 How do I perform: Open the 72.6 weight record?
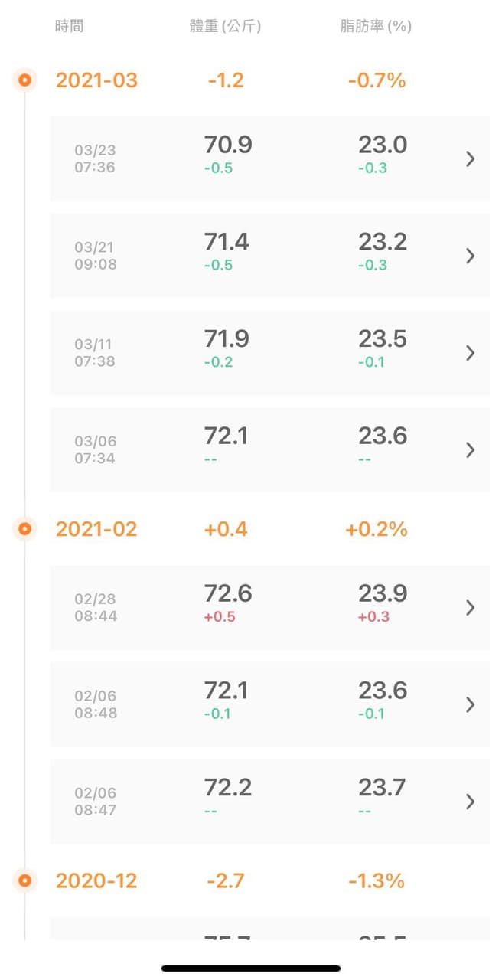pyautogui.click(x=228, y=593)
